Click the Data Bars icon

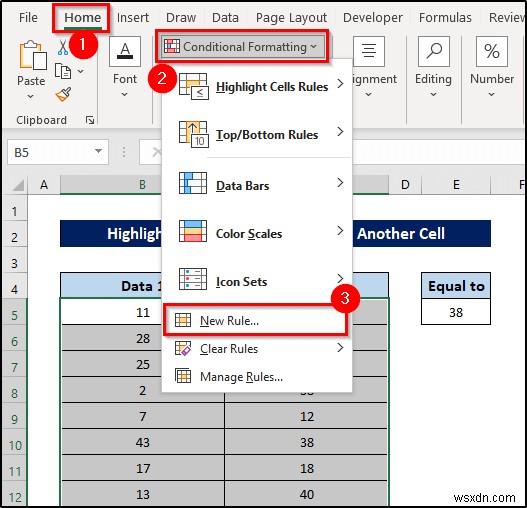click(193, 183)
